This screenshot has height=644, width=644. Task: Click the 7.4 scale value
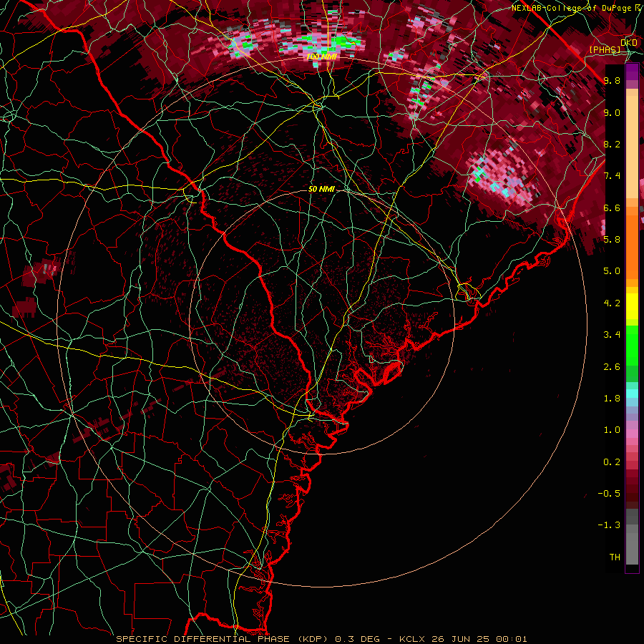click(612, 176)
